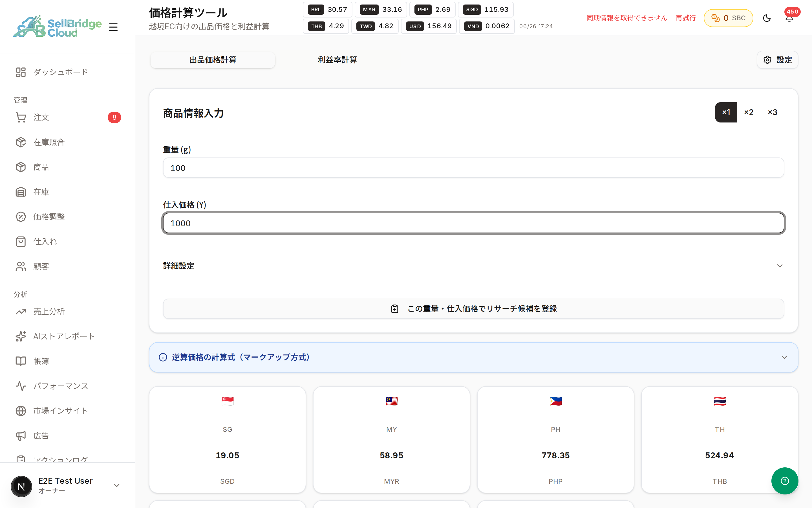Image resolution: width=812 pixels, height=508 pixels.
Task: Open the 設定 button label
Action: [x=784, y=60]
